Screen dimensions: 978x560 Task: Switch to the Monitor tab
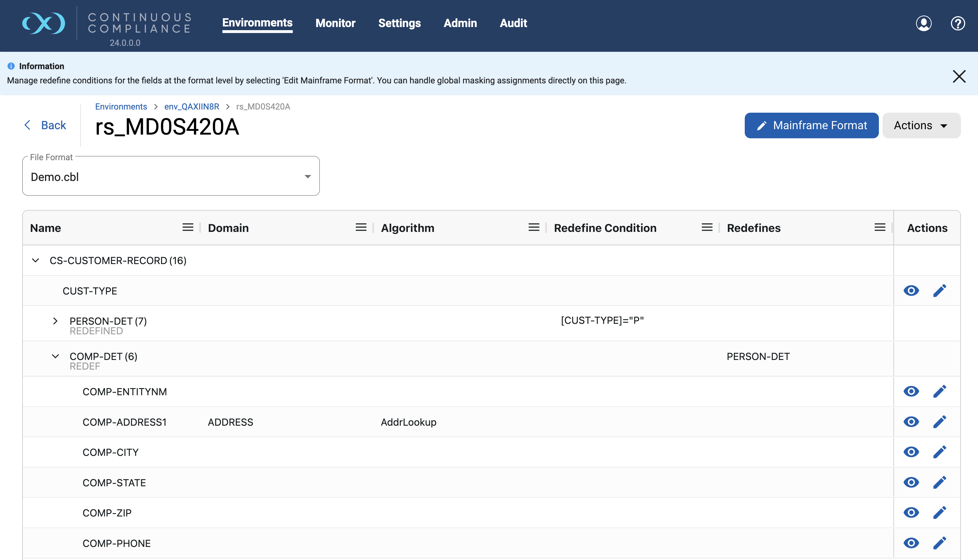335,23
